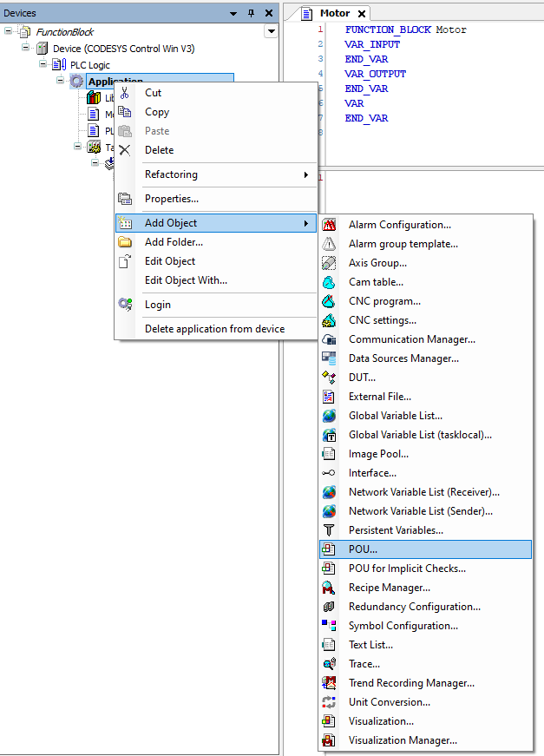Click the Cut scissors icon

(x=125, y=93)
